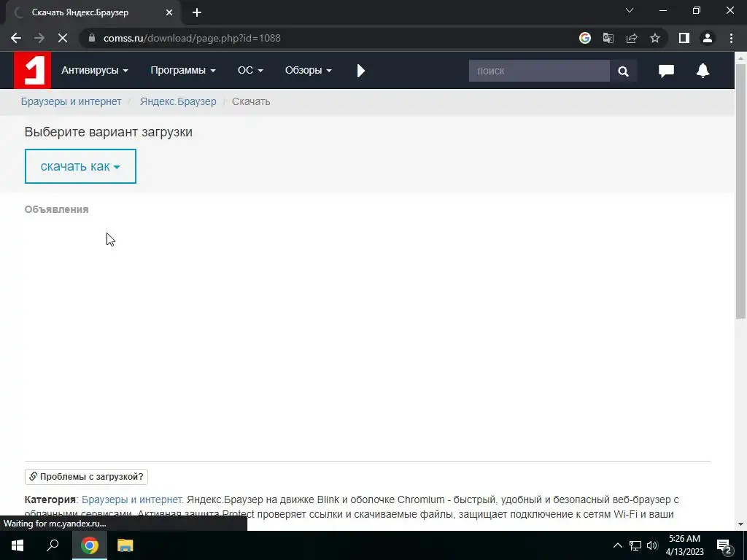747x560 pixels.
Task: Open volume control tray icon
Action: (652, 545)
